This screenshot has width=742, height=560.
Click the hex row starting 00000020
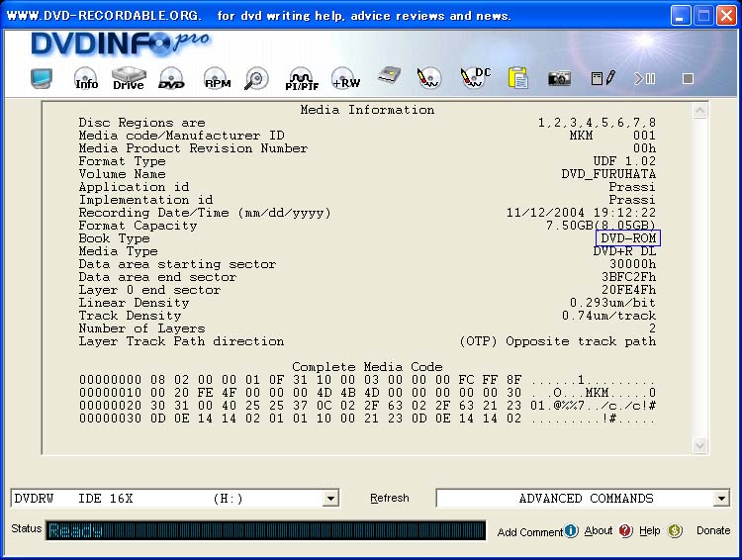(367, 406)
